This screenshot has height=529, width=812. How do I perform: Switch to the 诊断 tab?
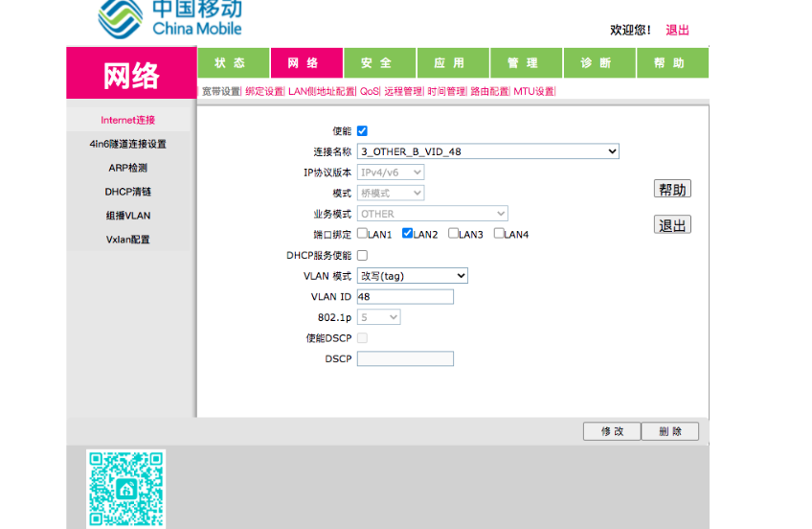click(x=599, y=62)
